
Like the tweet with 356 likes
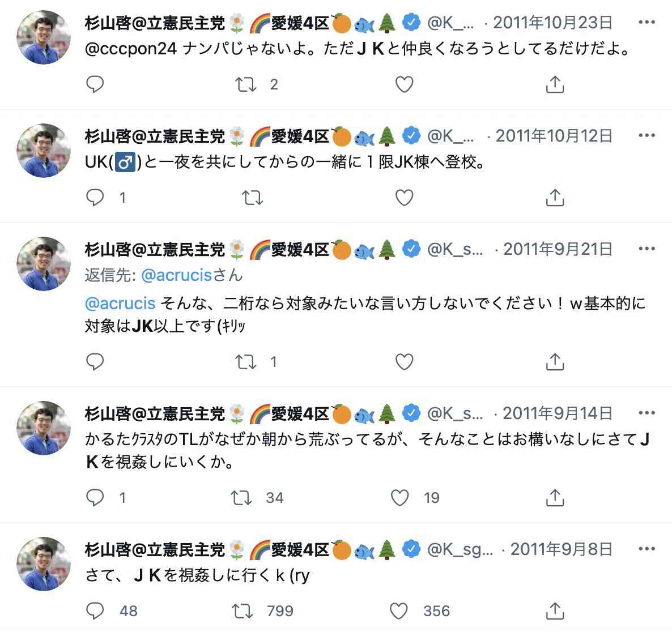(x=398, y=610)
